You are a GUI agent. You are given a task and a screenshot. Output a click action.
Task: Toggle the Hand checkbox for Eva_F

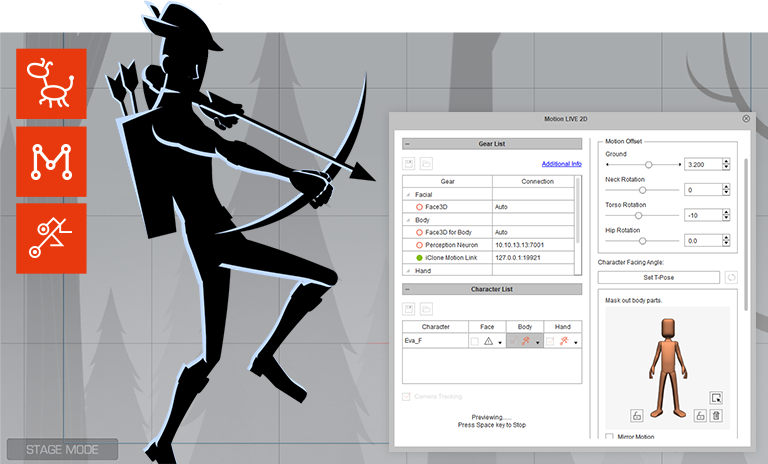551,341
